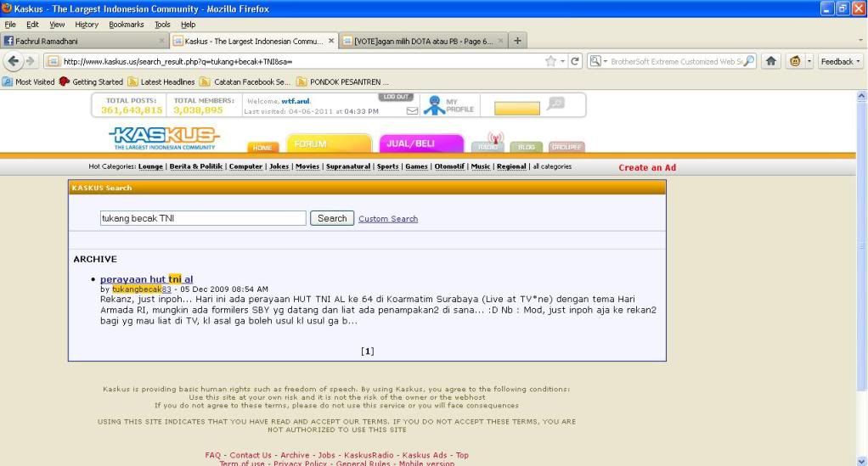Click the yellow header search box
This screenshot has width=868, height=466.
click(517, 108)
